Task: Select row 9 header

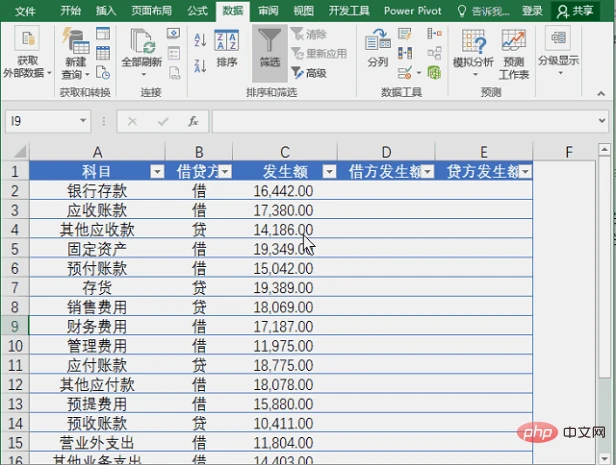Action: coord(15,326)
